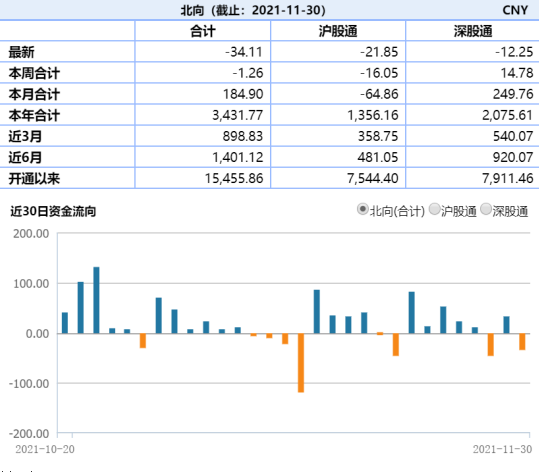The image size is (539, 472).
Task: Click the first blue bar at 2021-10-20
Action: point(65,323)
